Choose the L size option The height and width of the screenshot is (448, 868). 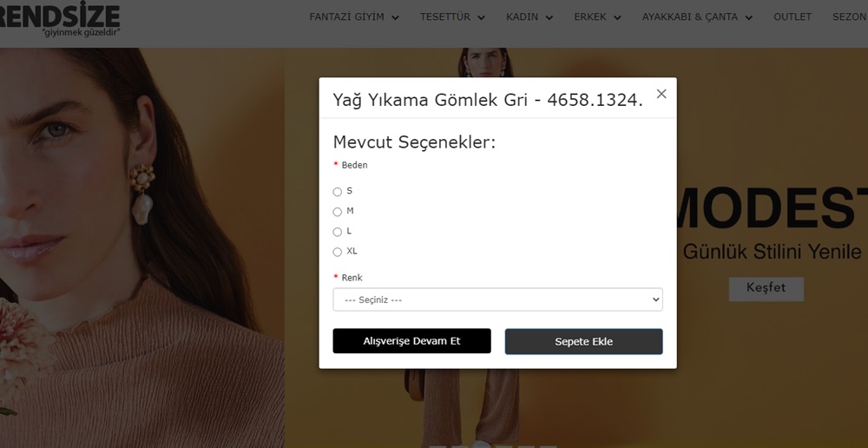[x=337, y=232]
